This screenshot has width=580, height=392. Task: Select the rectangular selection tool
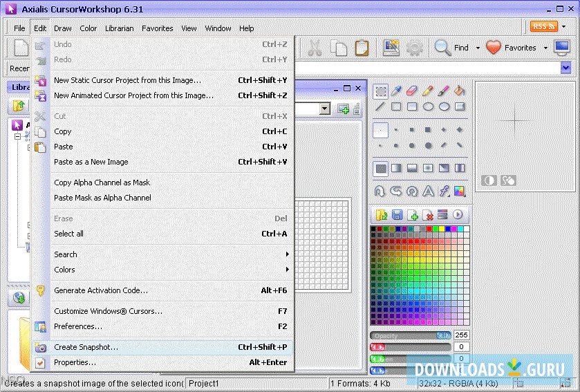380,91
